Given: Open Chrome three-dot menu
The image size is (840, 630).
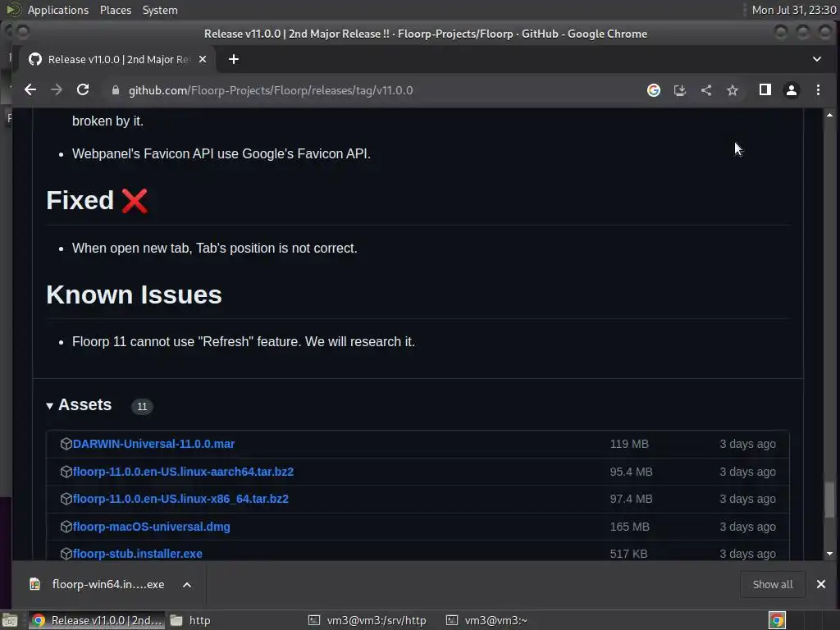Looking at the screenshot, I should pyautogui.click(x=818, y=90).
